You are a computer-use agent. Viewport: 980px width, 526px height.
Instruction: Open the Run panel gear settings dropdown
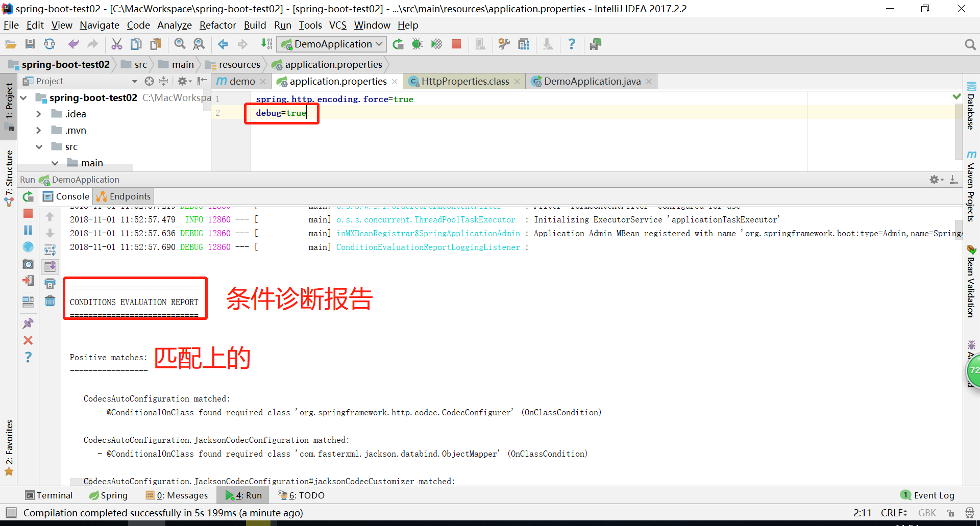(x=936, y=180)
